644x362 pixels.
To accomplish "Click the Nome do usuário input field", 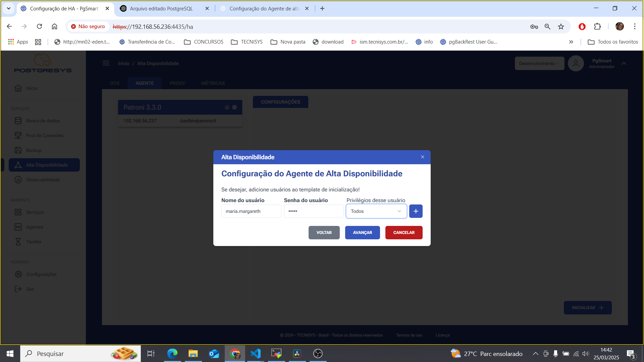I will (x=251, y=211).
